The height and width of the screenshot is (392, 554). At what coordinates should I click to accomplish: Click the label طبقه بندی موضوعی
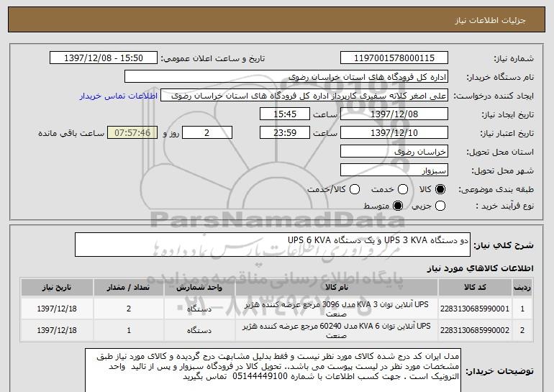(496, 189)
